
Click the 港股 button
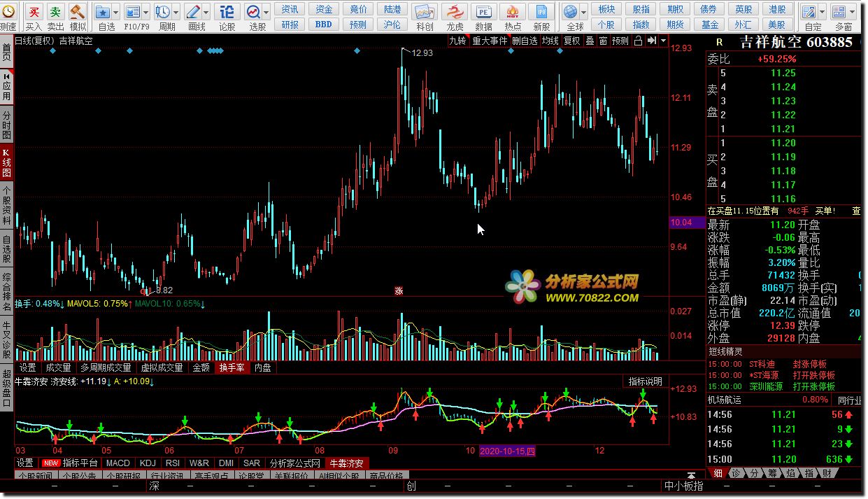(x=776, y=9)
